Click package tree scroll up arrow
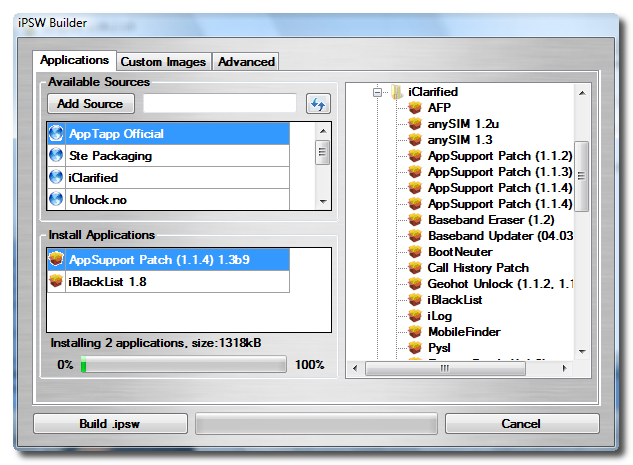The image size is (633, 465). click(582, 93)
